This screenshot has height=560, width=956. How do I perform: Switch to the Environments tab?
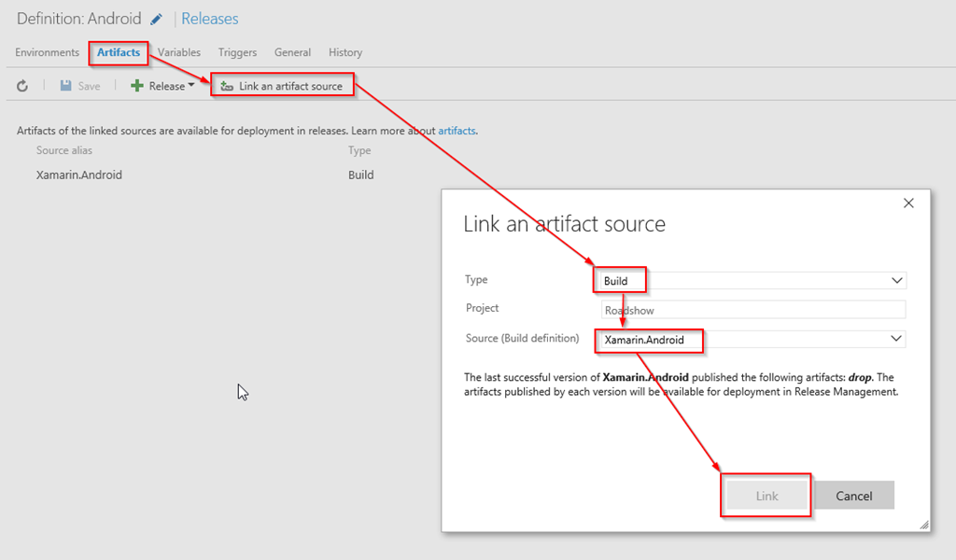pyautogui.click(x=47, y=52)
